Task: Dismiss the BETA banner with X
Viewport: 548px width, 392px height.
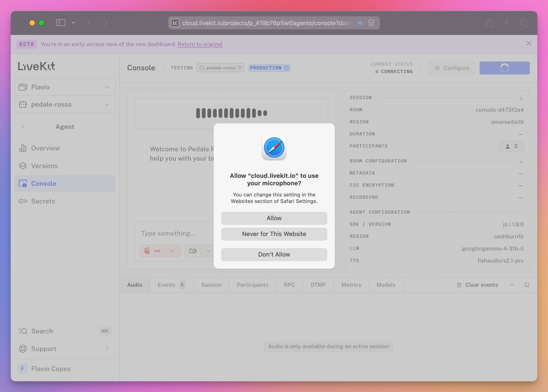Action: click(529, 44)
